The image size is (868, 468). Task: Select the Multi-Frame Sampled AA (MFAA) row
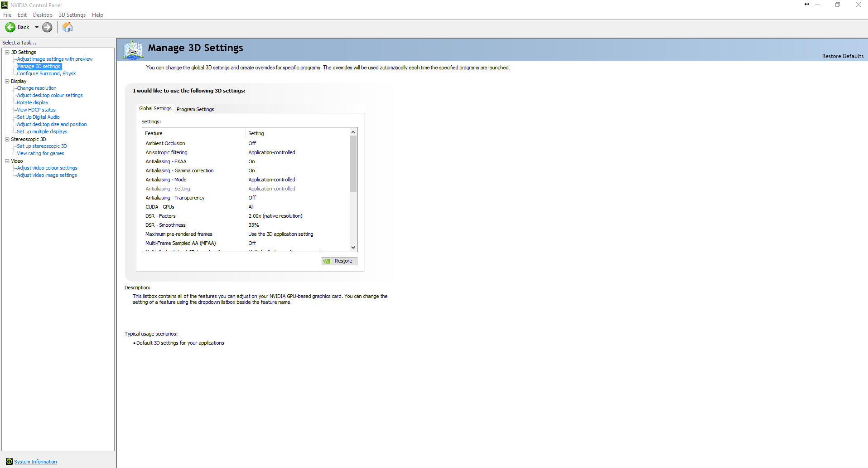coord(246,243)
